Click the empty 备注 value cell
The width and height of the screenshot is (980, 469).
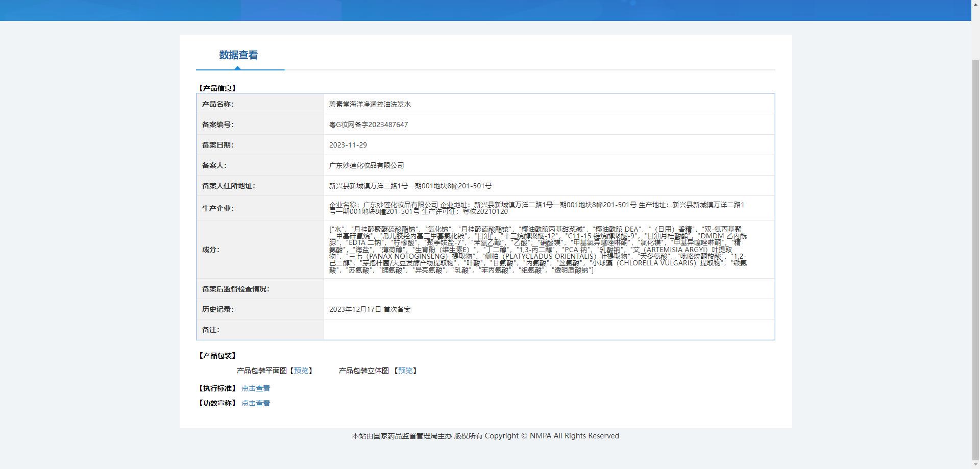click(x=549, y=330)
